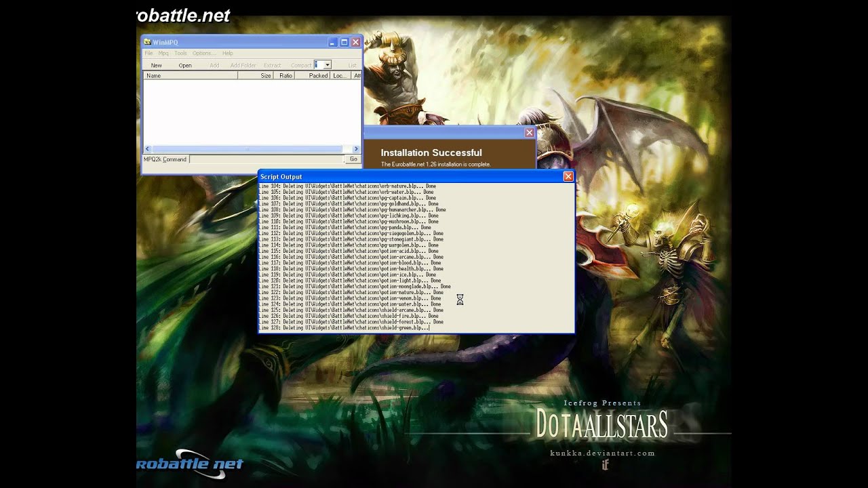
Task: Open the Tools menu in WinMPQ
Action: pos(180,54)
